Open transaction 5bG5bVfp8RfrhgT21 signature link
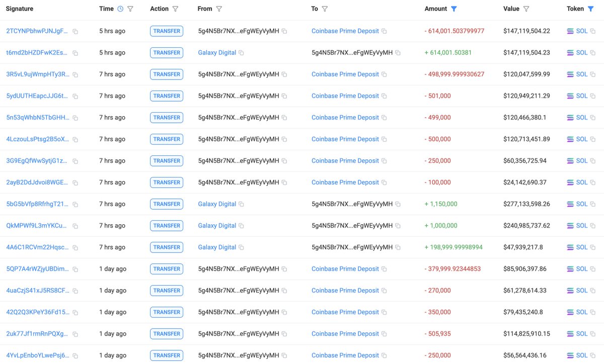Image resolution: width=604 pixels, height=364 pixels. pyautogui.click(x=37, y=204)
